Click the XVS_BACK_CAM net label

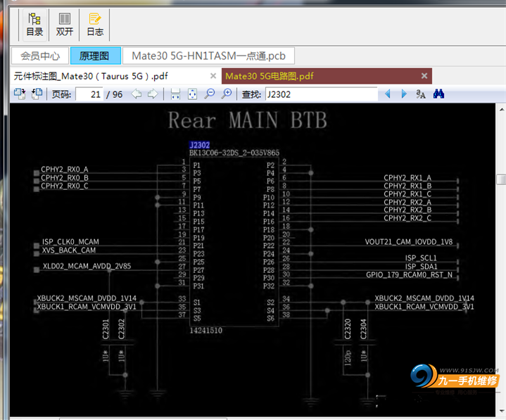coord(69,250)
